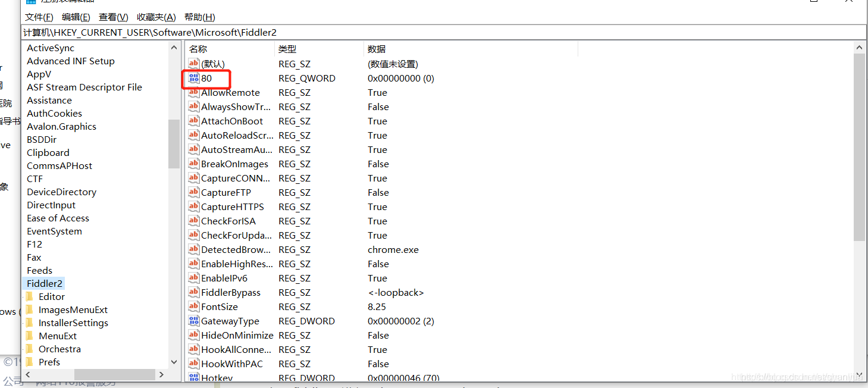This screenshot has width=868, height=388.
Task: Click the string icon of BreakOnImages
Action: pyautogui.click(x=193, y=164)
